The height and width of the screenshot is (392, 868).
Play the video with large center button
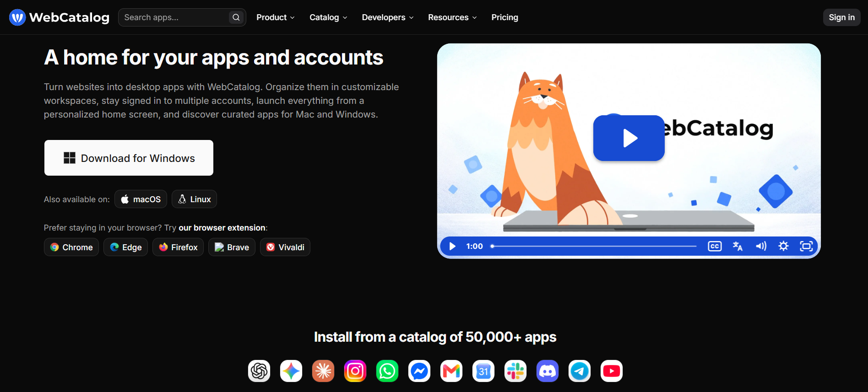point(629,138)
